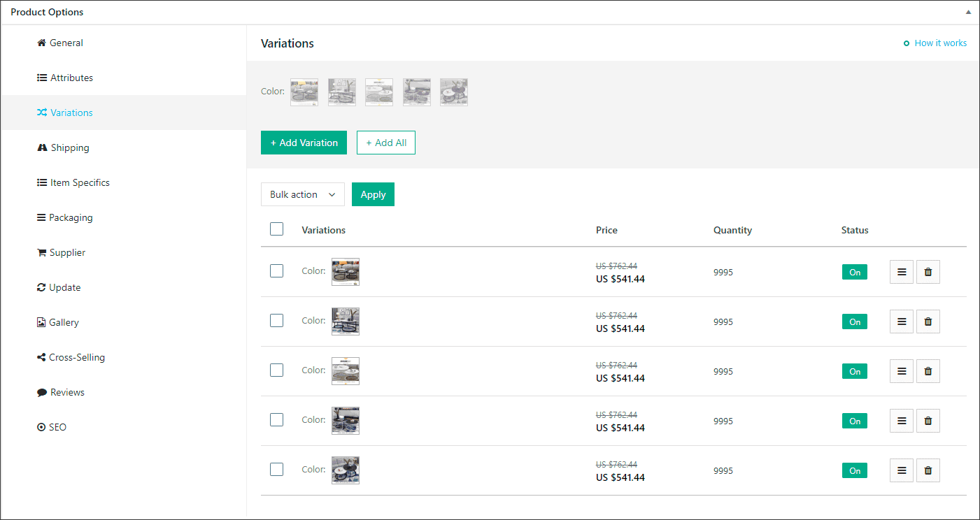
Task: Select the third Color swatch image in the top strip
Action: (379, 92)
